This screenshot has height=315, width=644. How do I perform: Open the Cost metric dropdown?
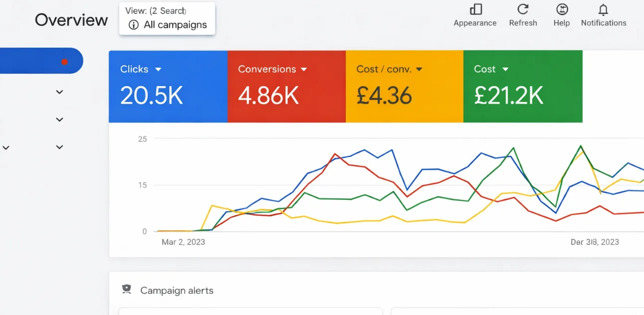[505, 69]
